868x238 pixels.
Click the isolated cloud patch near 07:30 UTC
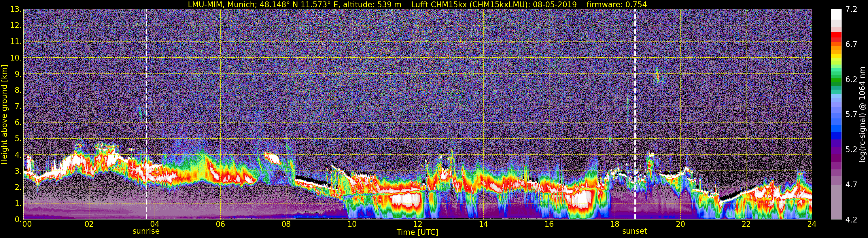click(273, 158)
